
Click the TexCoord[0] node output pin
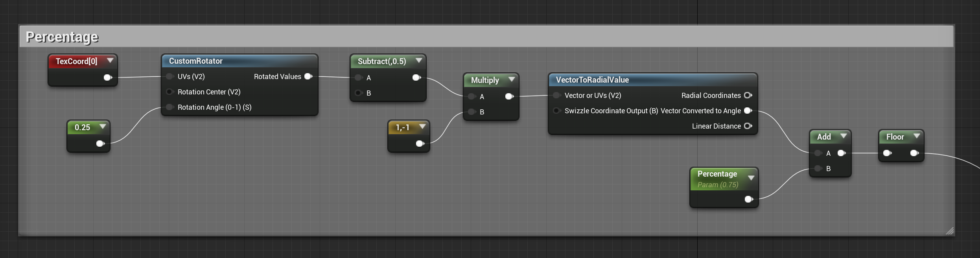coord(107,77)
